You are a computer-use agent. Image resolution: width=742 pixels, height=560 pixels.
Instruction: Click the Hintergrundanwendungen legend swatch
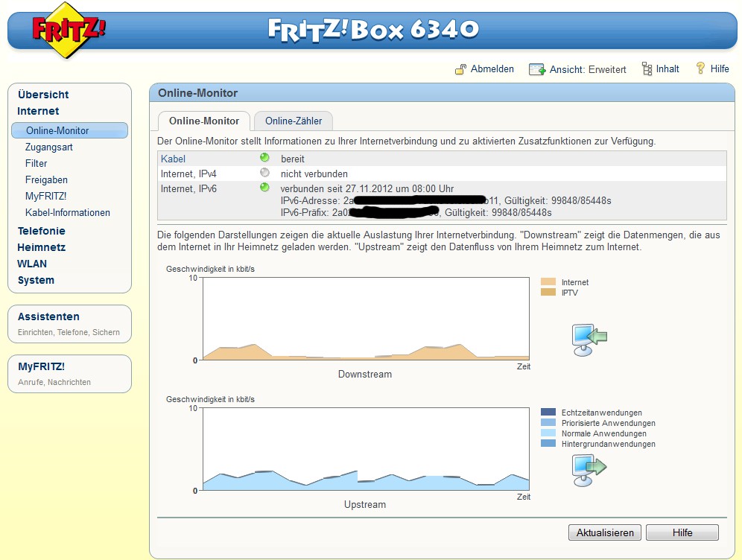(x=548, y=444)
